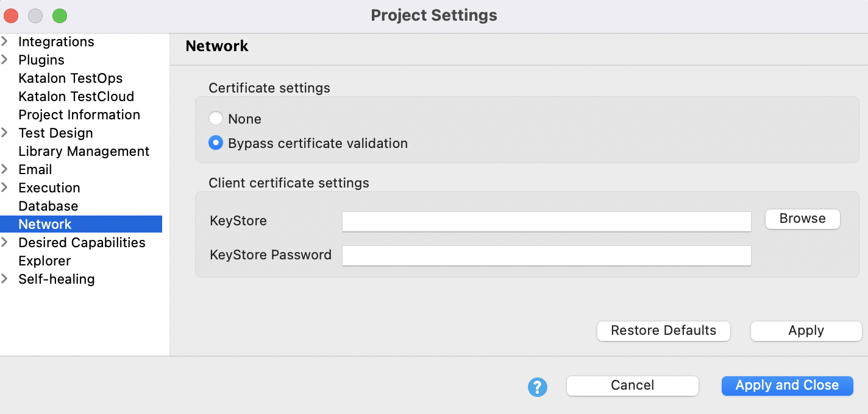Image resolution: width=868 pixels, height=414 pixels.
Task: Select the None certificate setting
Action: pos(216,118)
